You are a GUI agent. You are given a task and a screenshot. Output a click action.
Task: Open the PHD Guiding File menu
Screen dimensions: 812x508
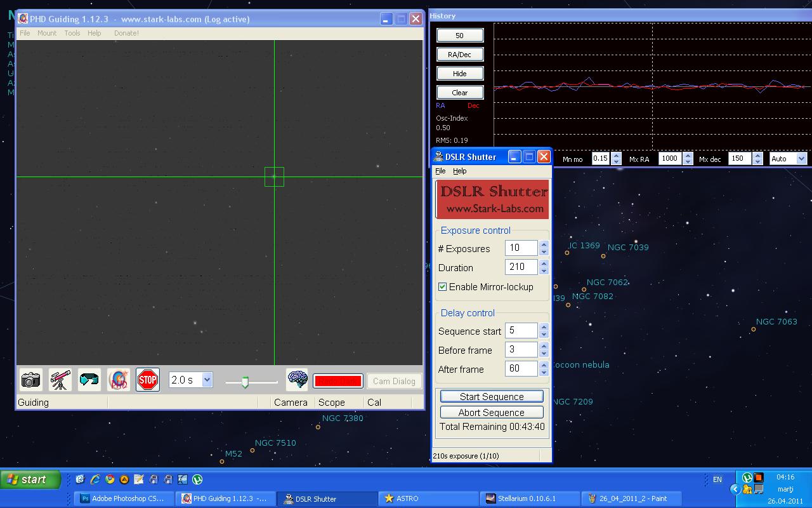[x=25, y=33]
